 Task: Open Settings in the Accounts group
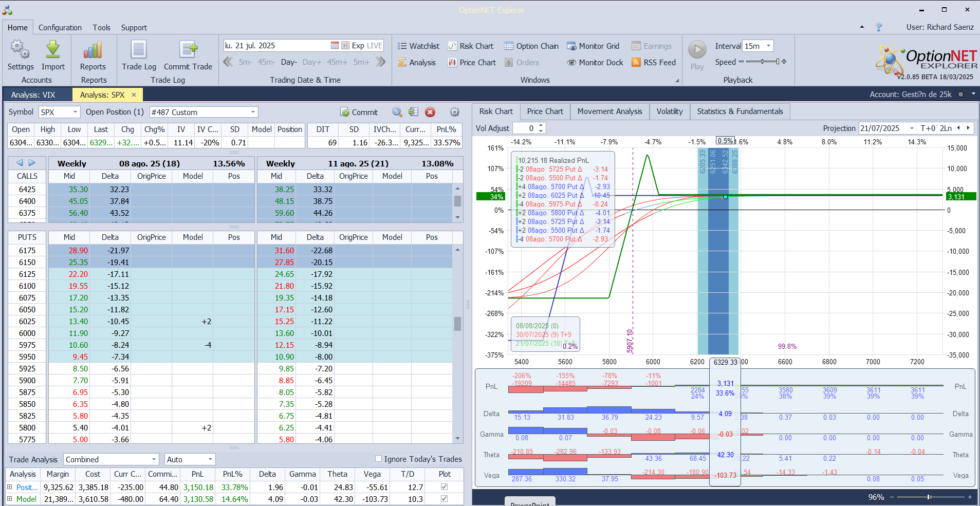point(21,55)
